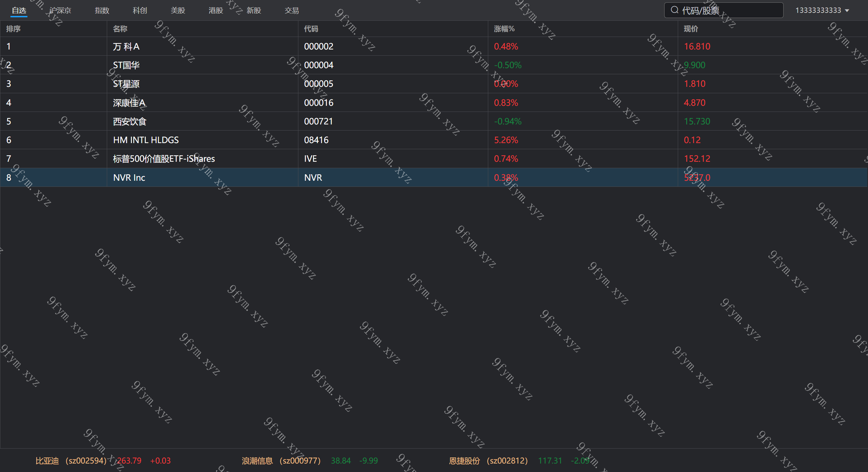Click stock code 000721
The height and width of the screenshot is (472, 868).
pos(319,121)
